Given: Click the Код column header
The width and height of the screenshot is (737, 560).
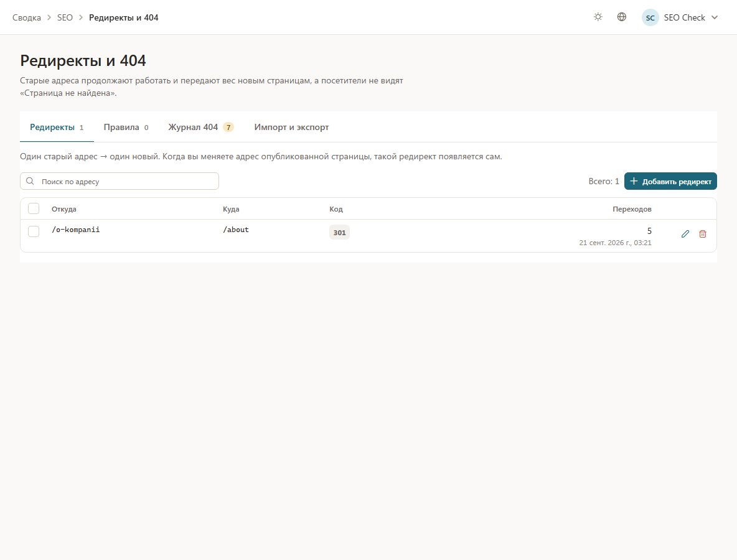Looking at the screenshot, I should click(x=336, y=209).
